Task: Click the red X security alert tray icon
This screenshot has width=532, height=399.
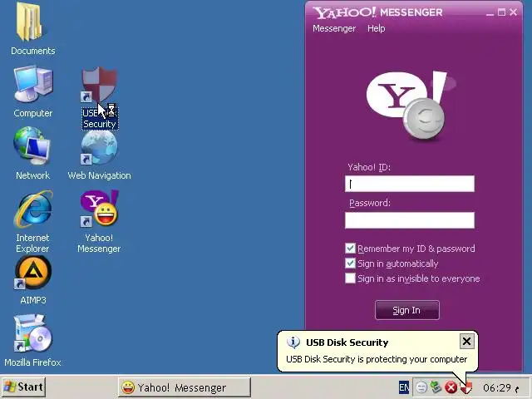Action: pos(451,387)
